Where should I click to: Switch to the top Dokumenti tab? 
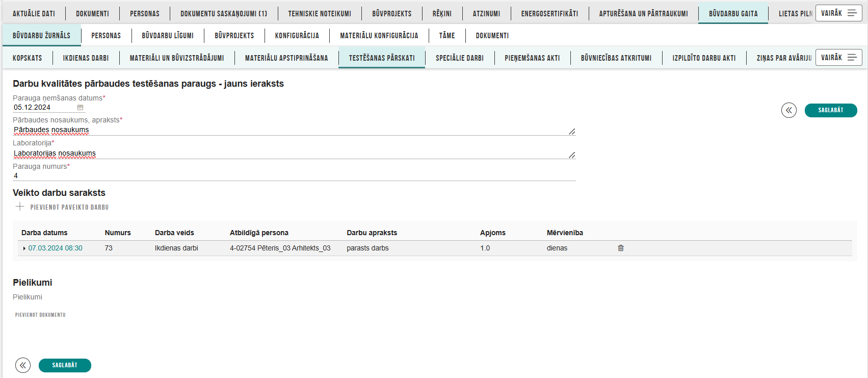(x=92, y=14)
